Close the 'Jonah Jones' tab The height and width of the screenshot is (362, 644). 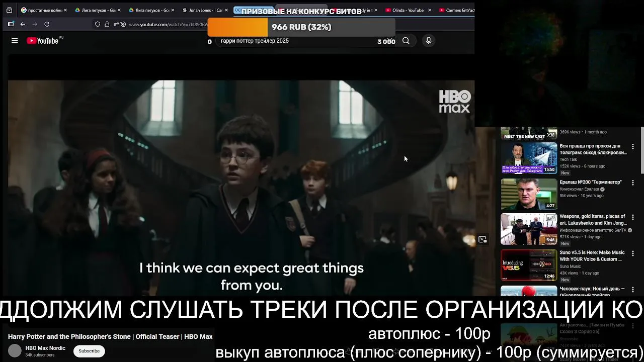click(x=226, y=10)
